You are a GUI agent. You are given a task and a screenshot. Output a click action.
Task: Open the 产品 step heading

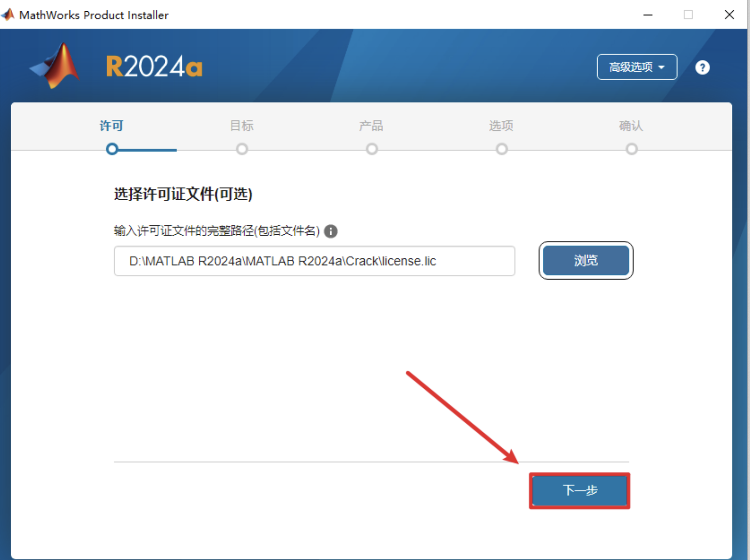(372, 126)
